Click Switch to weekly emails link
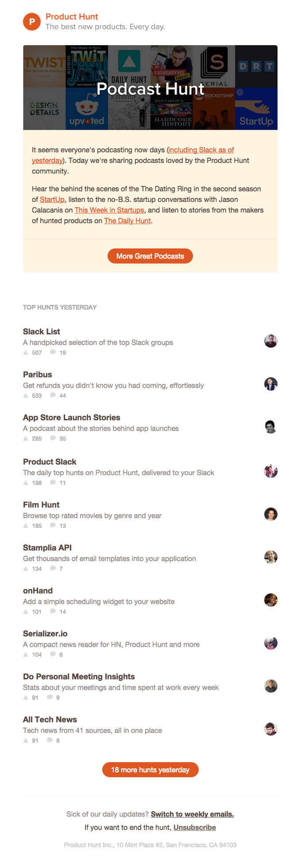This screenshot has width=301, height=868. (192, 814)
